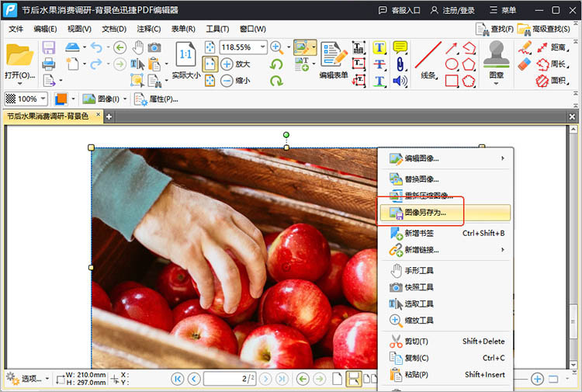This screenshot has width=582, height=392.
Task: Expand the Stamp dropdown arrow
Action: pos(497,84)
